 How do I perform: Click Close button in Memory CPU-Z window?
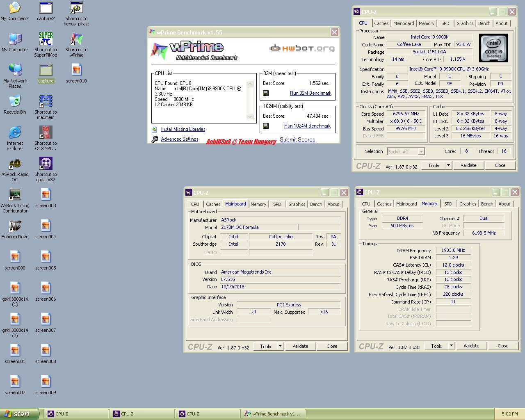503,346
